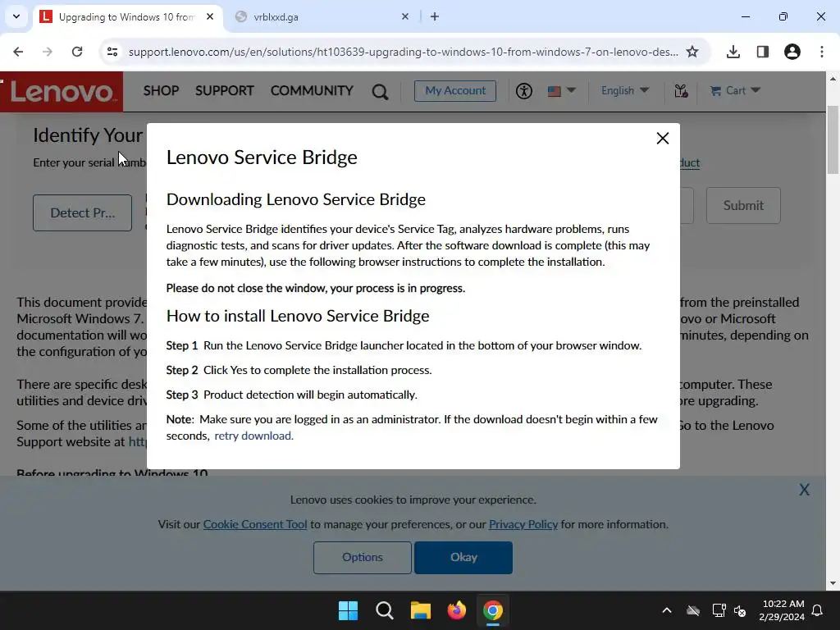Click the retry download link
Image resolution: width=840 pixels, height=630 pixels.
click(253, 436)
